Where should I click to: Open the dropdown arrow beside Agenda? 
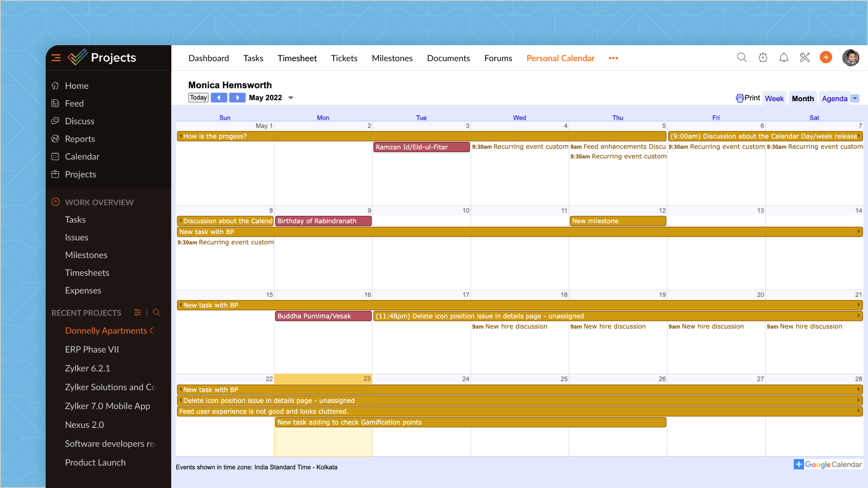tap(855, 99)
